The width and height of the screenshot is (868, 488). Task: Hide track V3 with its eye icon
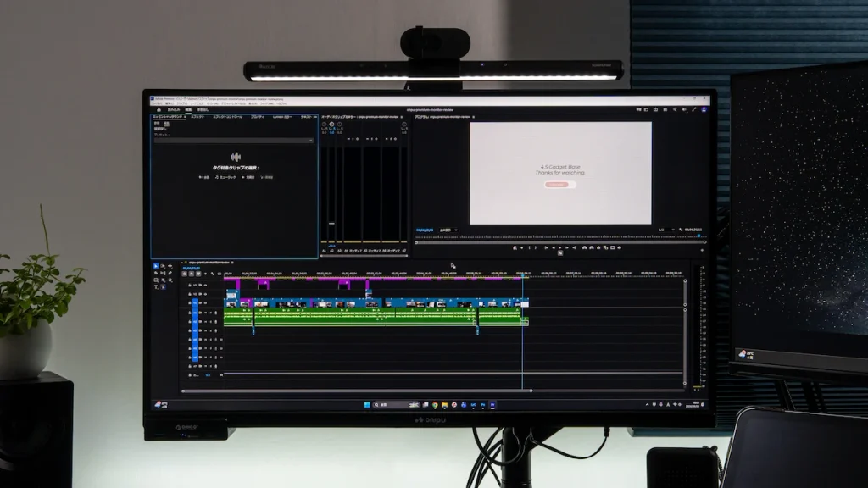205,285
